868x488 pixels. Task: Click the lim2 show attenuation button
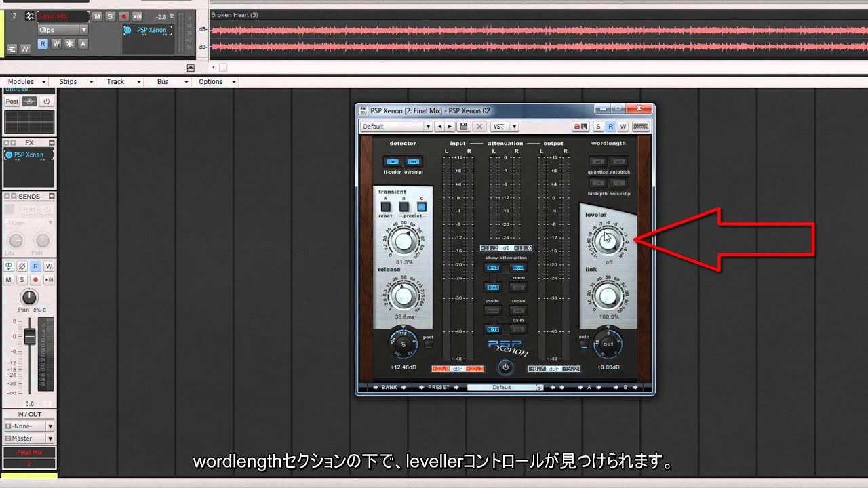coord(493,268)
